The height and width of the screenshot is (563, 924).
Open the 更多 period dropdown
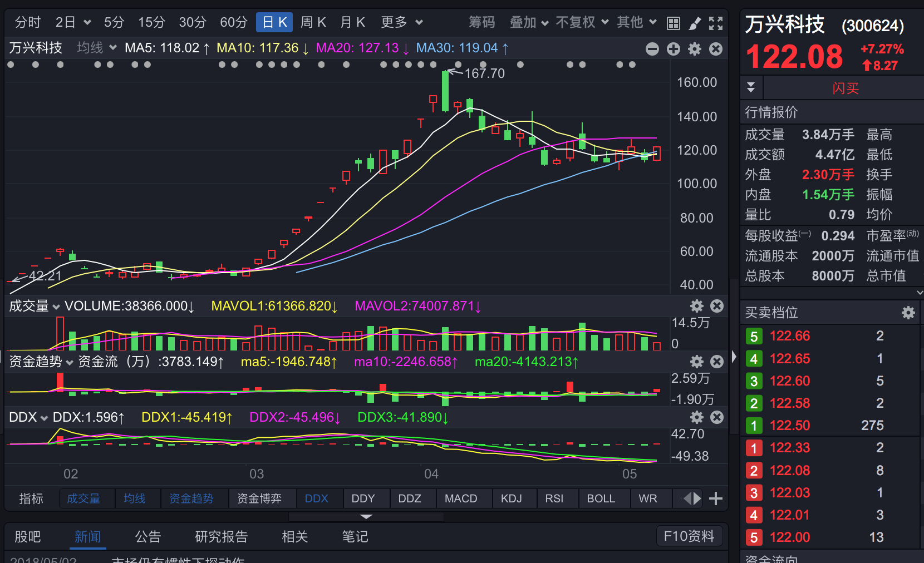(x=402, y=22)
